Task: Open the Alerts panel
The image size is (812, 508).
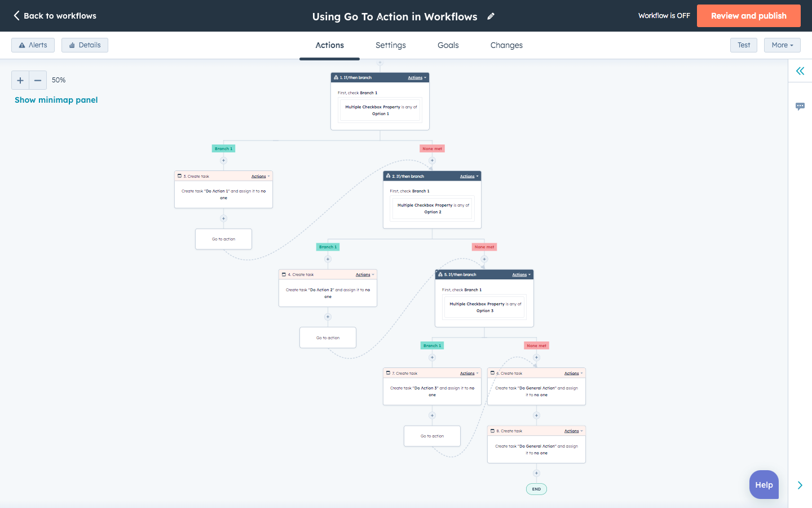Action: tap(33, 45)
